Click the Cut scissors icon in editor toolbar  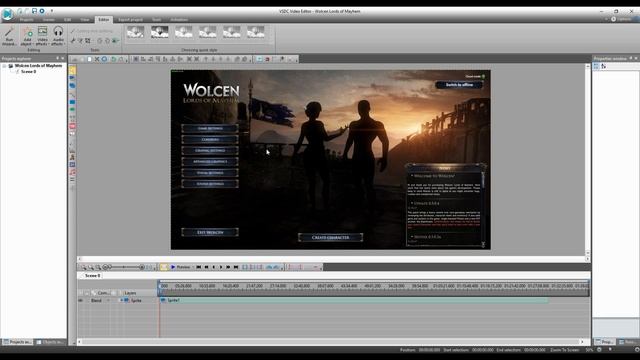tap(97, 59)
